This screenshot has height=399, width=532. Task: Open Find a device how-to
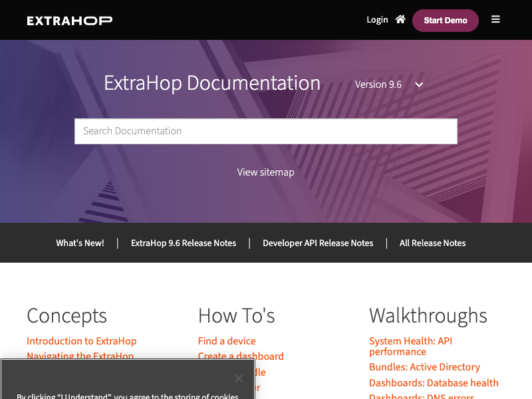[227, 341]
